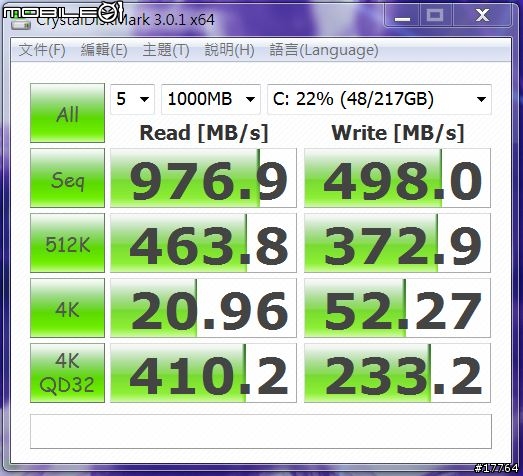Click the 4K read result 20.96
The image size is (523, 476).
(x=203, y=308)
